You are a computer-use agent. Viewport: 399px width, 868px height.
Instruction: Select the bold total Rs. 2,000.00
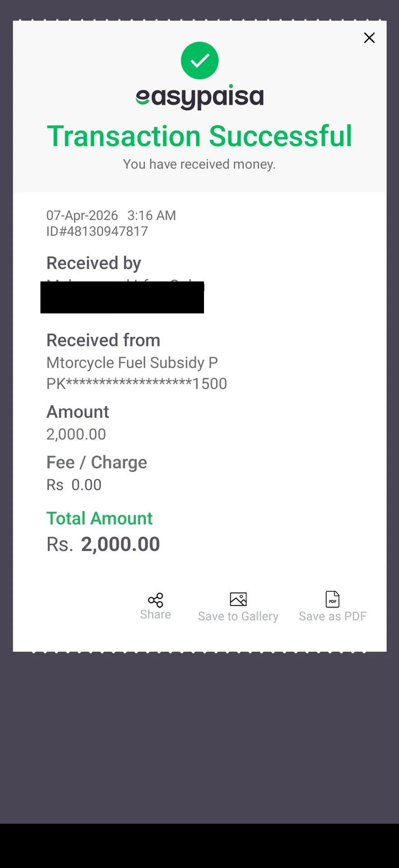(x=104, y=544)
